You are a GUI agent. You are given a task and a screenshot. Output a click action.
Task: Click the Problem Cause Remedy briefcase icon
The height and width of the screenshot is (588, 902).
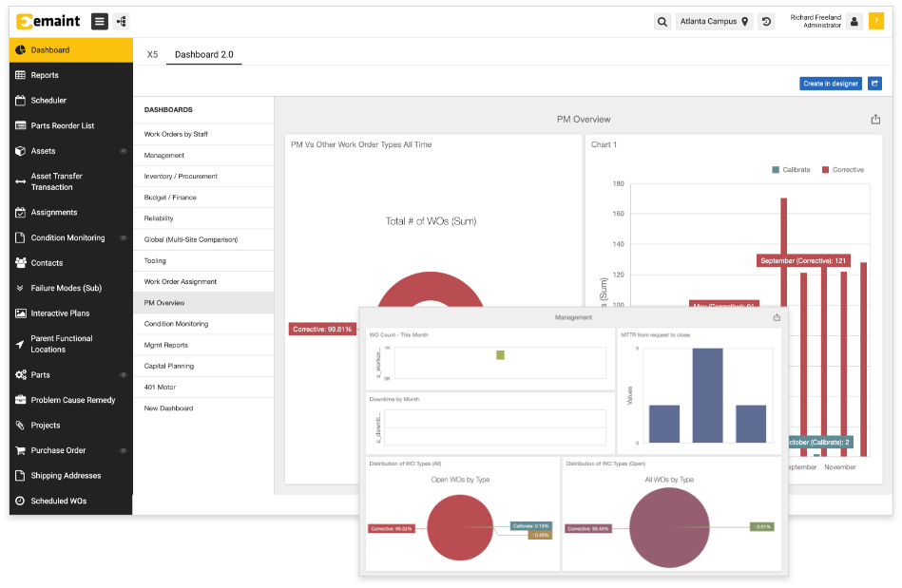(21, 400)
